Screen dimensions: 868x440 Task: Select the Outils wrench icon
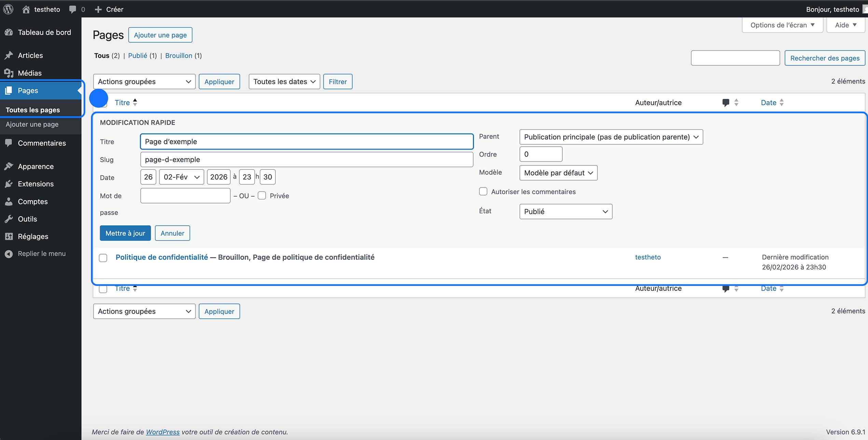(x=9, y=219)
